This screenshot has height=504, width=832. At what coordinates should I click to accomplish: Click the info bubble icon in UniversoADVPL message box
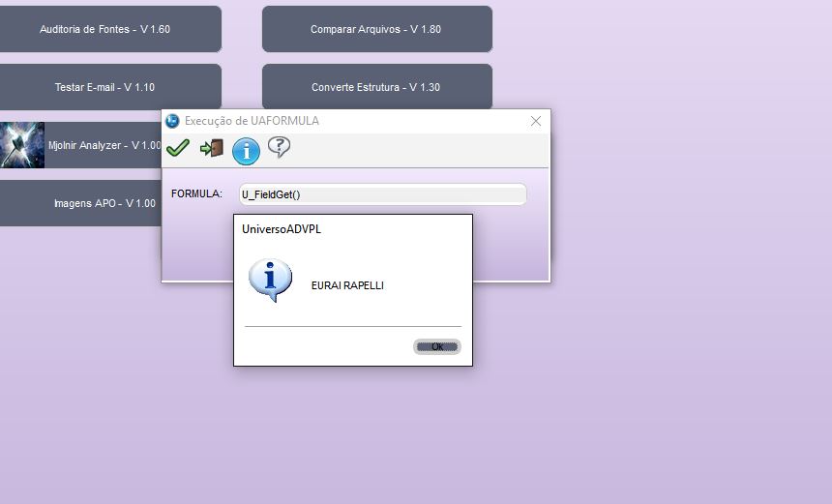[x=270, y=281]
